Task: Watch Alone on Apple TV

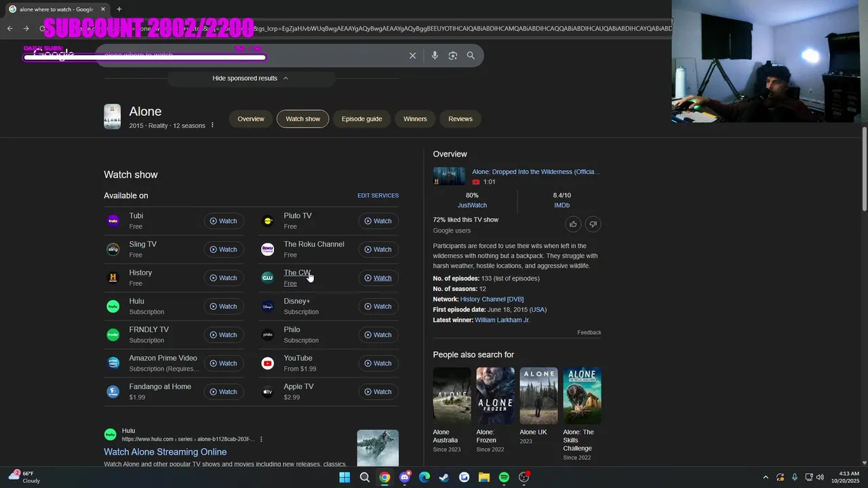Action: (x=378, y=392)
